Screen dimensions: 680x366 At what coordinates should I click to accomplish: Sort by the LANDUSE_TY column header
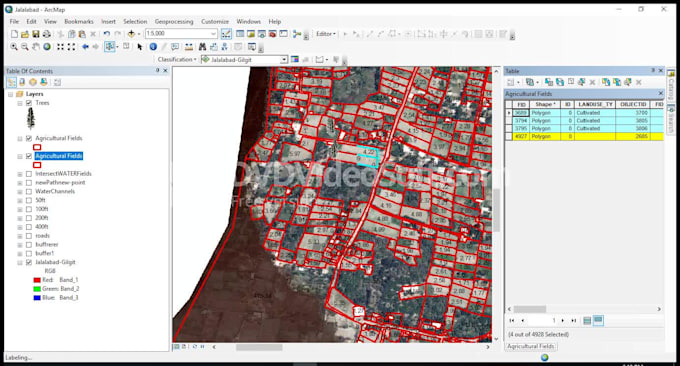pos(595,105)
